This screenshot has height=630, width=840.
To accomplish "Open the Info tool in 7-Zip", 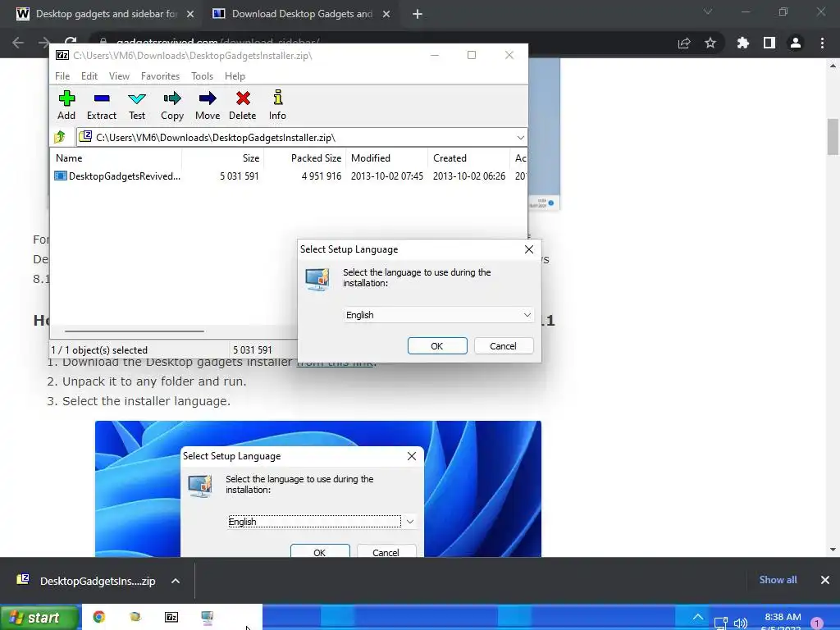I will click(x=277, y=105).
